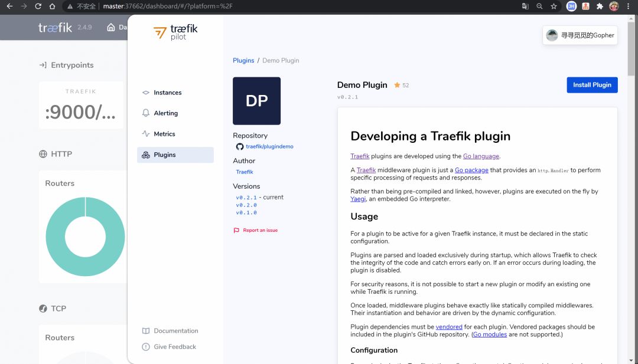
Task: Select version v0.2.0
Action: pos(246,205)
